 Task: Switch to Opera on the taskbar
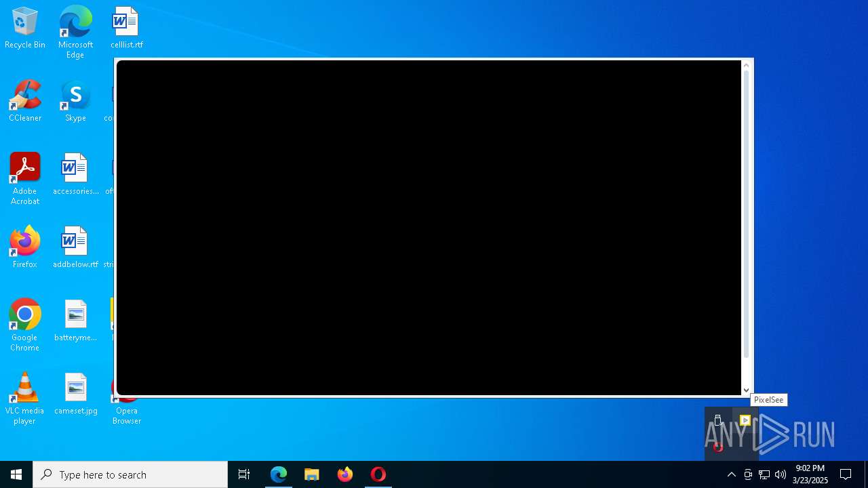[378, 474]
